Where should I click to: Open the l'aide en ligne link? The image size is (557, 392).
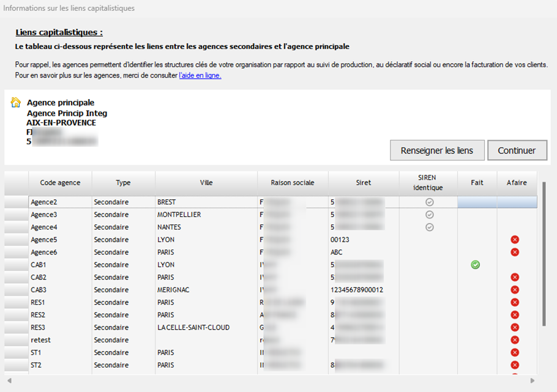[x=200, y=75]
